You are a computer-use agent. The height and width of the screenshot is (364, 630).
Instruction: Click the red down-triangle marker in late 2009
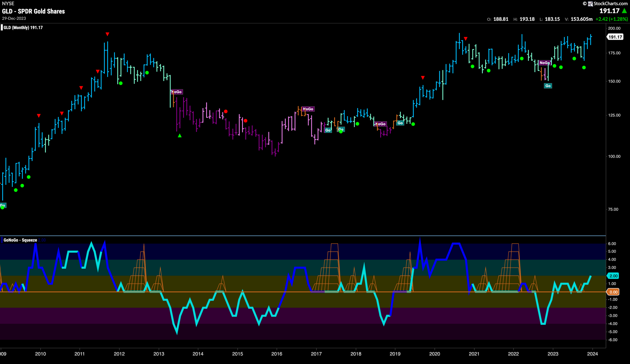[x=39, y=116]
